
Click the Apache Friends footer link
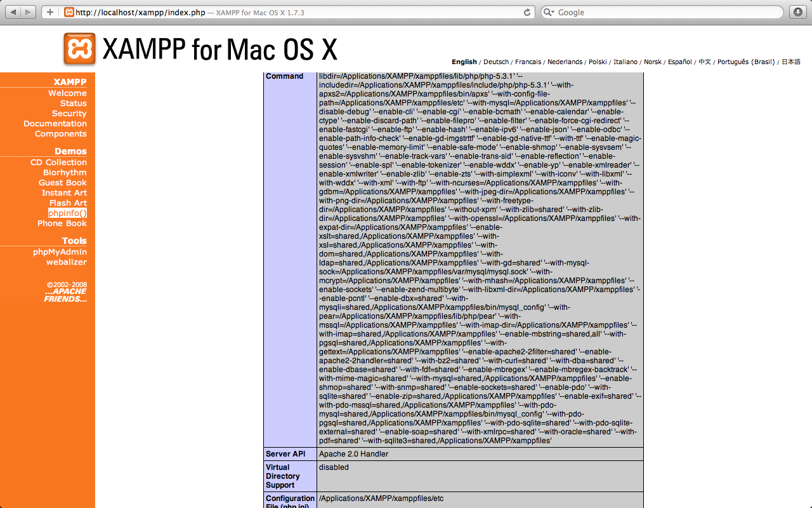(65, 295)
